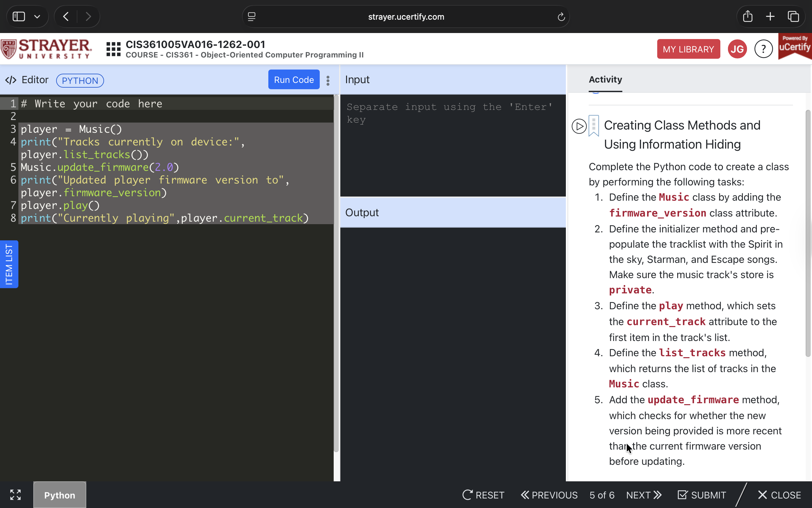Click inside the Input text area
The width and height of the screenshot is (812, 508).
453,145
